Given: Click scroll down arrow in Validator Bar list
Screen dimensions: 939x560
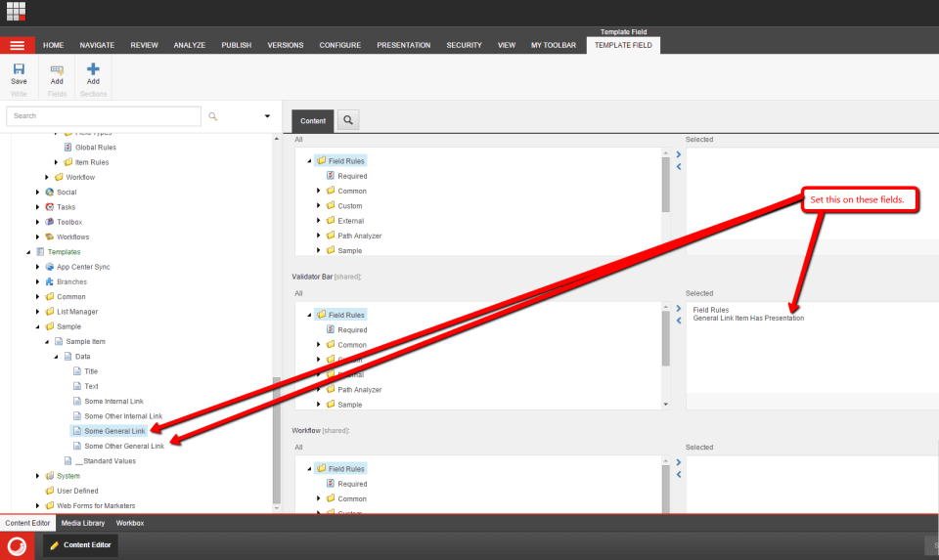Looking at the screenshot, I should [x=665, y=405].
